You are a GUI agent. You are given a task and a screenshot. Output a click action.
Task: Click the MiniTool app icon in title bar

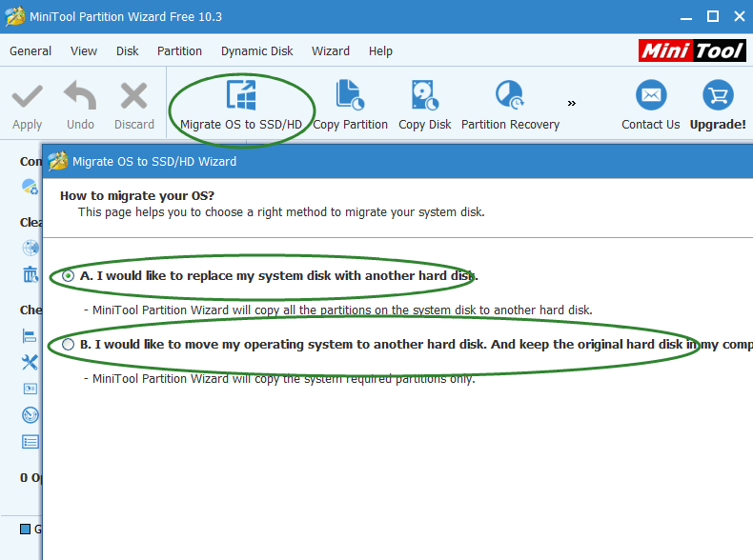point(15,17)
